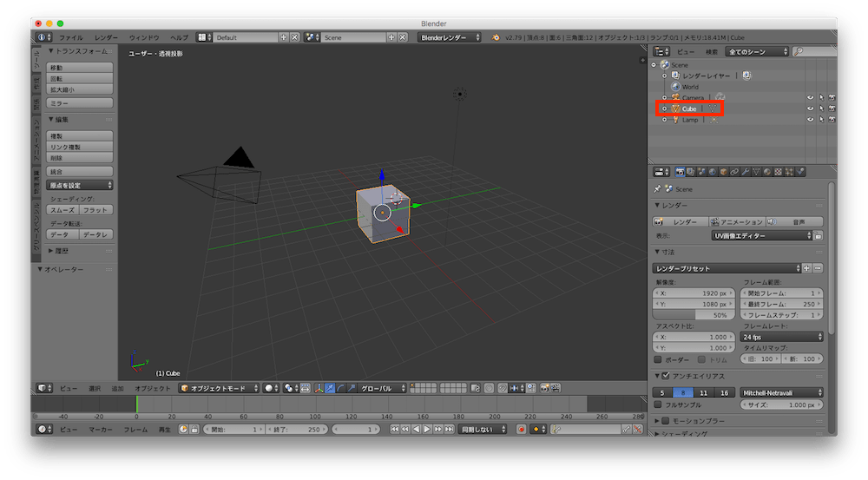Toggle Cube selectability cursor icon in outliner
Viewport: 868px width, 480px height.
point(821,108)
